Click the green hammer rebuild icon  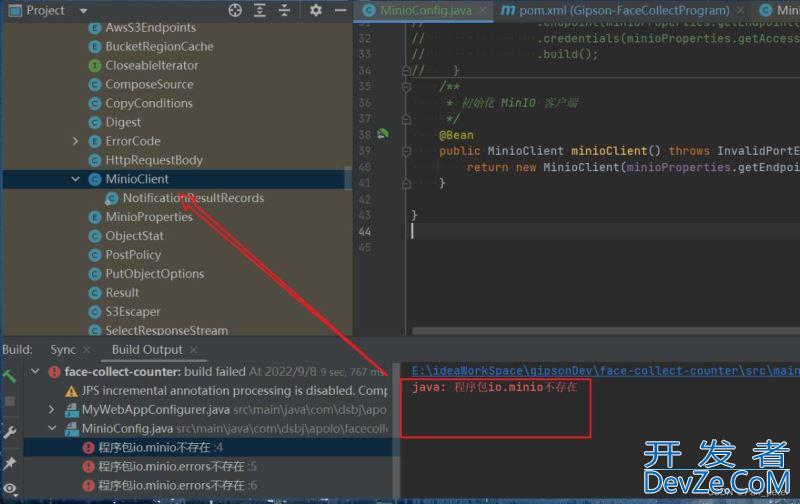coord(10,376)
